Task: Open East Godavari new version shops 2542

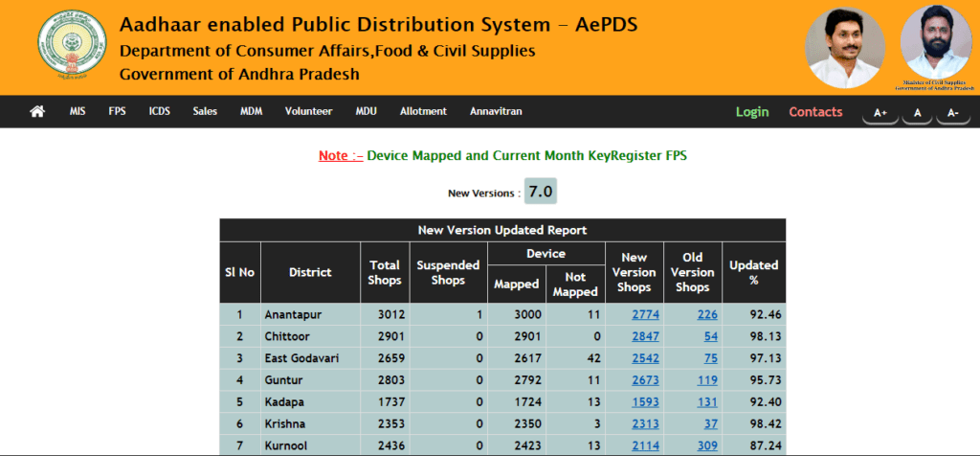Action: [x=645, y=358]
